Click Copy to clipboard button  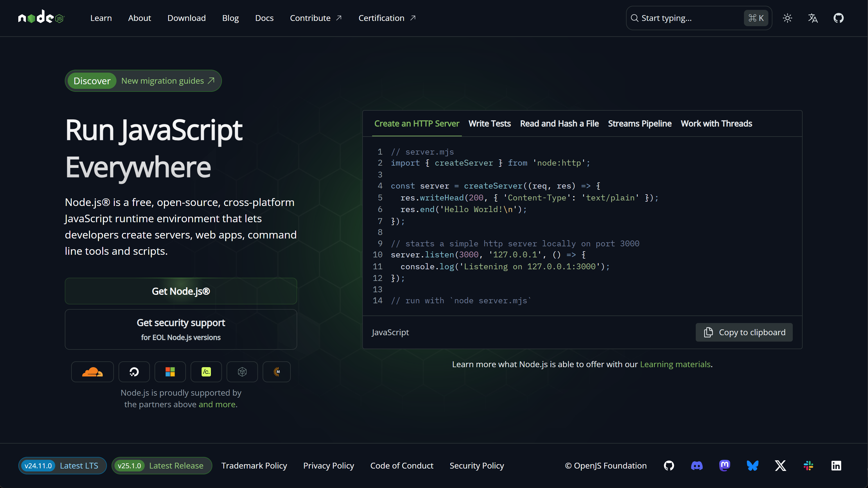pos(744,332)
